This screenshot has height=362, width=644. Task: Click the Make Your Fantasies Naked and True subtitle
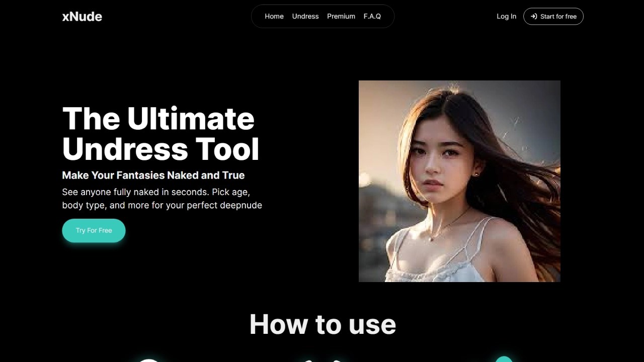coord(153,175)
